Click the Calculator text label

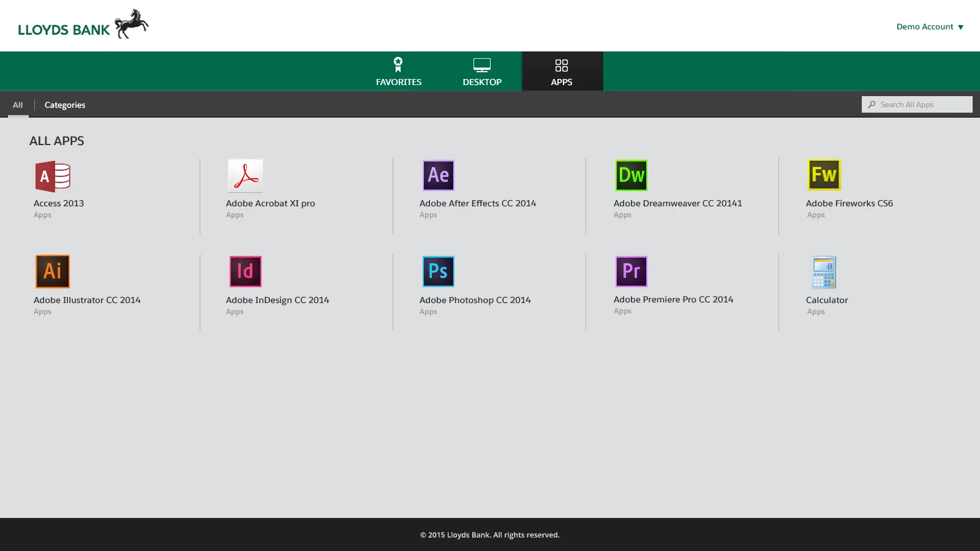coord(827,300)
